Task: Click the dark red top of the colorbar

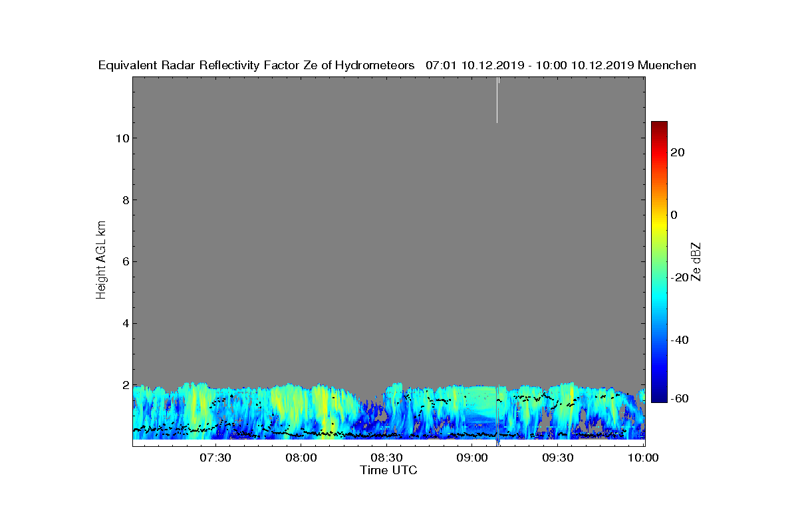Action: tap(659, 126)
